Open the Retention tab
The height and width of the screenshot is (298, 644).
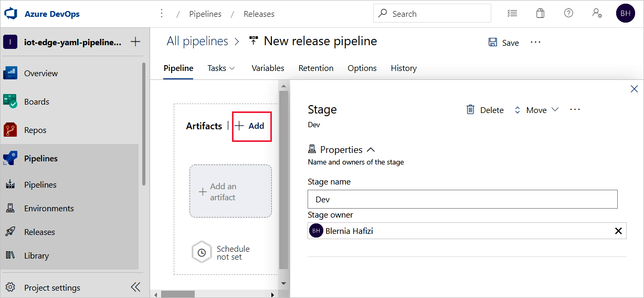point(316,68)
